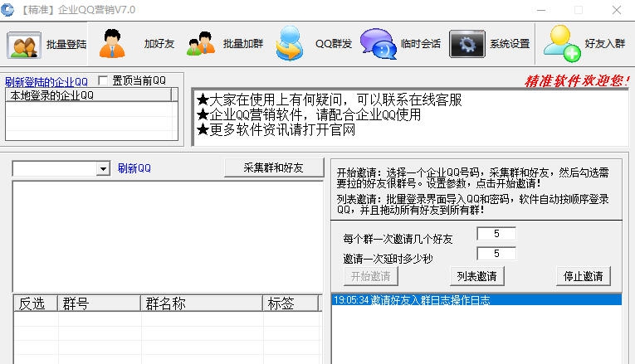Viewport: 635px width, 364px height.
Task: Click the QQ群发 blue person arrow icon
Action: (289, 43)
